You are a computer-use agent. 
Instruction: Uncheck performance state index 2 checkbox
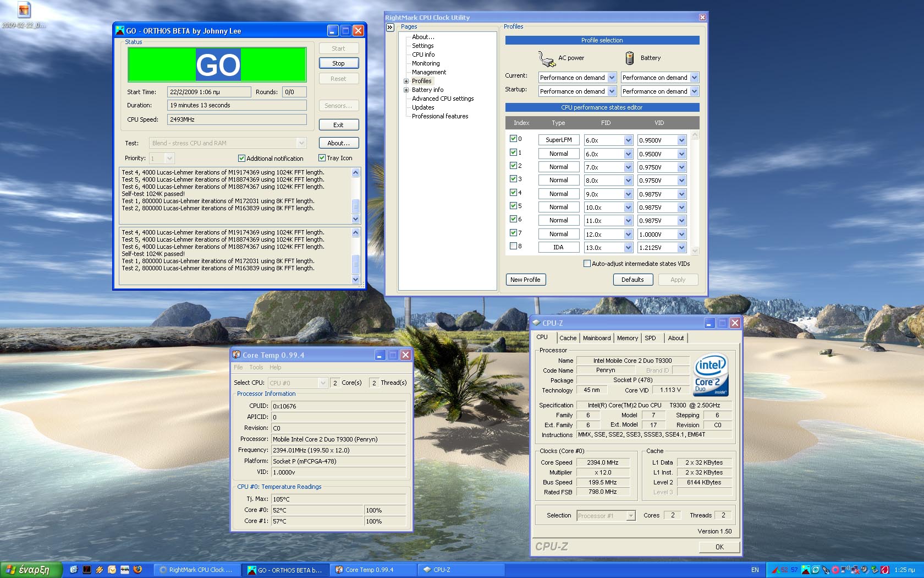click(x=513, y=165)
